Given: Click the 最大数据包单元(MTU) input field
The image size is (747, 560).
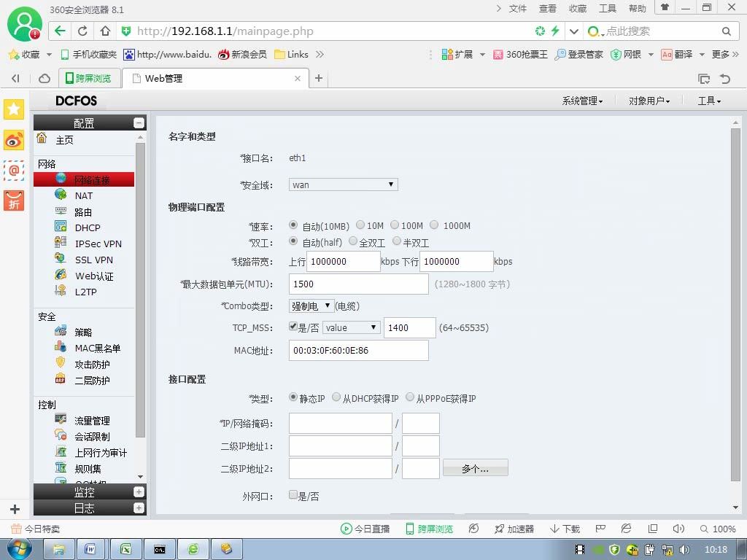Looking at the screenshot, I should click(x=358, y=284).
